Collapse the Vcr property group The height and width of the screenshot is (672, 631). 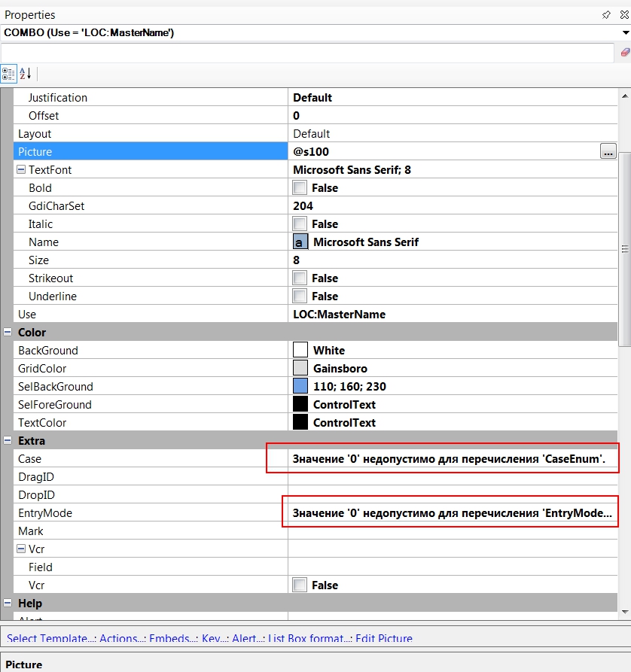21,549
